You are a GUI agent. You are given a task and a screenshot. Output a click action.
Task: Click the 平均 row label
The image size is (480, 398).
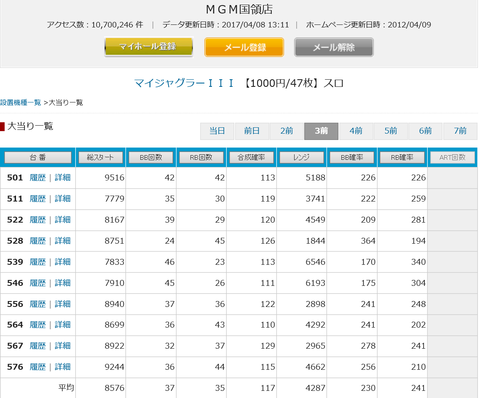pos(66,388)
